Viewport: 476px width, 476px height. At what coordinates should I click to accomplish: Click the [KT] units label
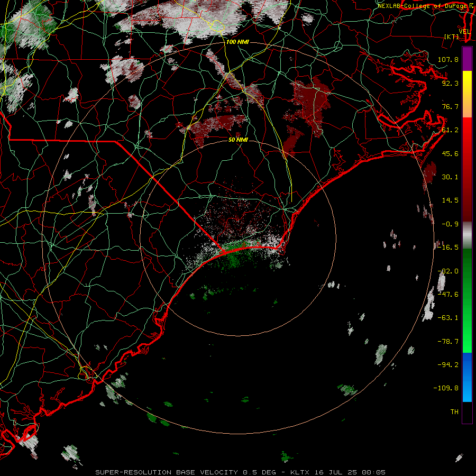point(452,36)
